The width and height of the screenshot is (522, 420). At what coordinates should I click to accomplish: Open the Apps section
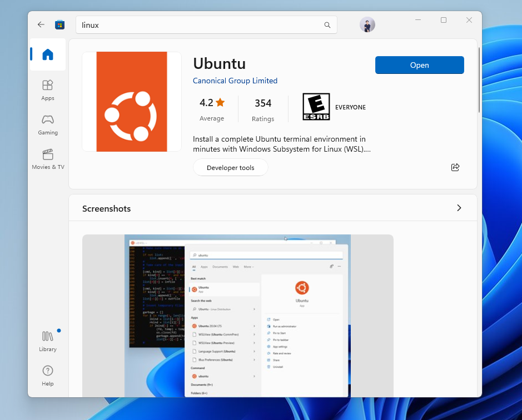tap(48, 90)
